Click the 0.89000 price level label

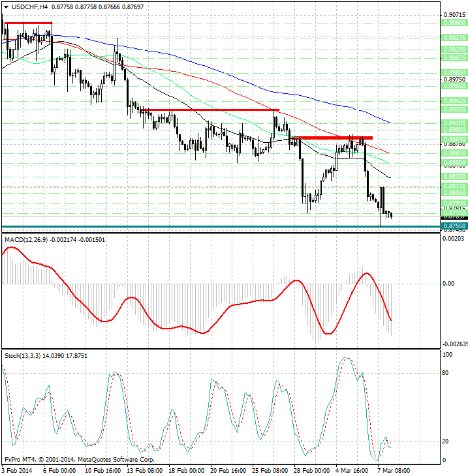coord(454,129)
